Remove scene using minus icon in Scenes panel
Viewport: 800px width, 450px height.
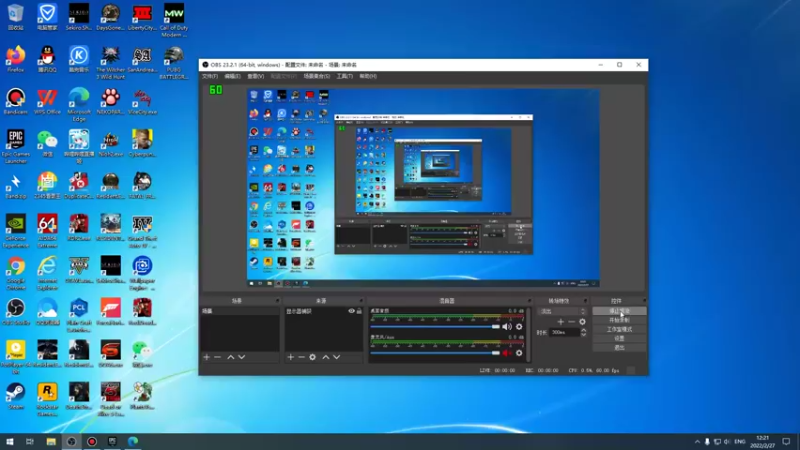(218, 357)
